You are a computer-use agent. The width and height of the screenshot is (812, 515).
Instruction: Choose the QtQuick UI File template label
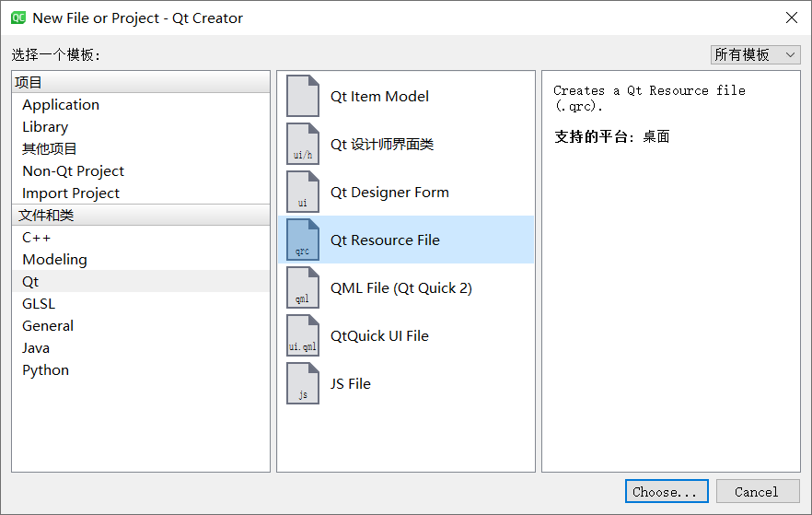click(379, 335)
